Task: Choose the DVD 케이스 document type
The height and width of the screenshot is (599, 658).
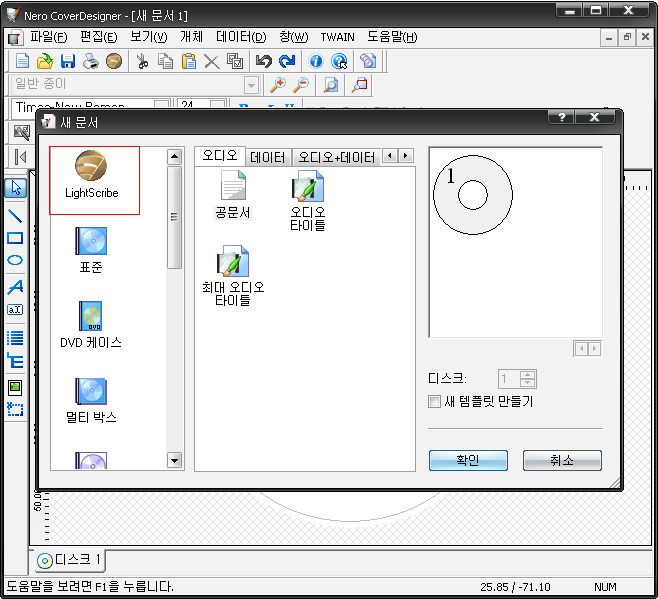Action: (x=91, y=325)
